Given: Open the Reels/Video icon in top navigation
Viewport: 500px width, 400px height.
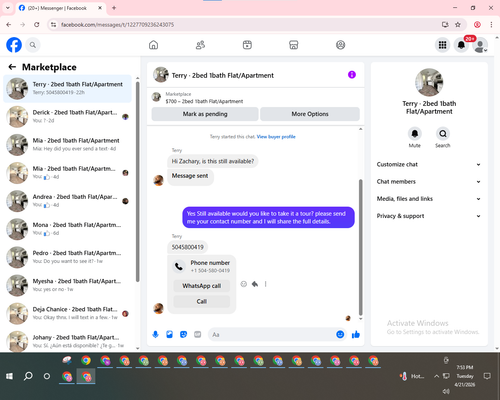Looking at the screenshot, I should pyautogui.click(x=247, y=45).
